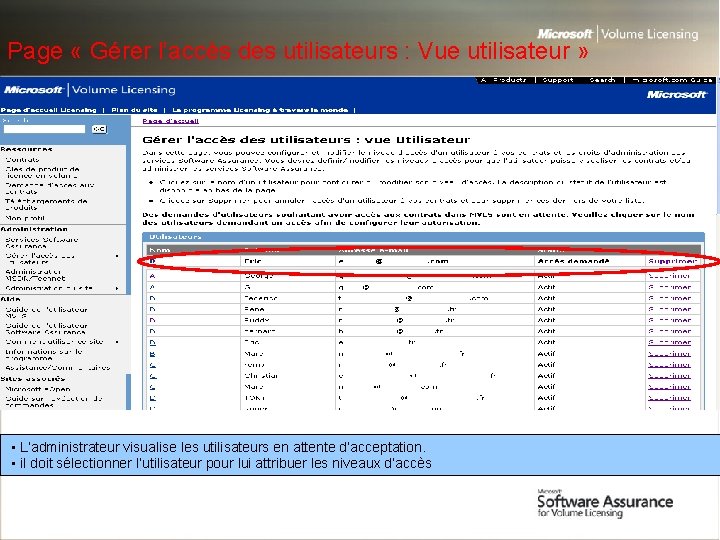720x540 pixels.
Task: Open Le programme Licensing à travers le monde
Action: coord(260,110)
